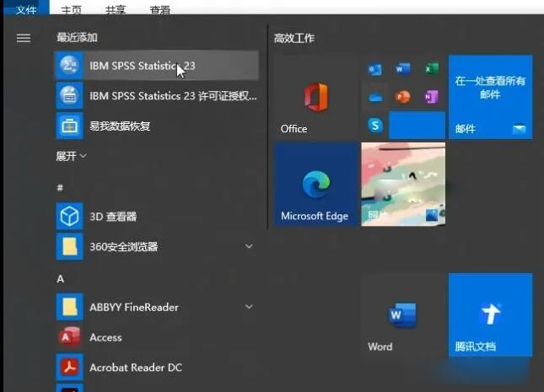Image resolution: width=544 pixels, height=392 pixels.
Task: Click the 最近添加 section header
Action: [77, 37]
